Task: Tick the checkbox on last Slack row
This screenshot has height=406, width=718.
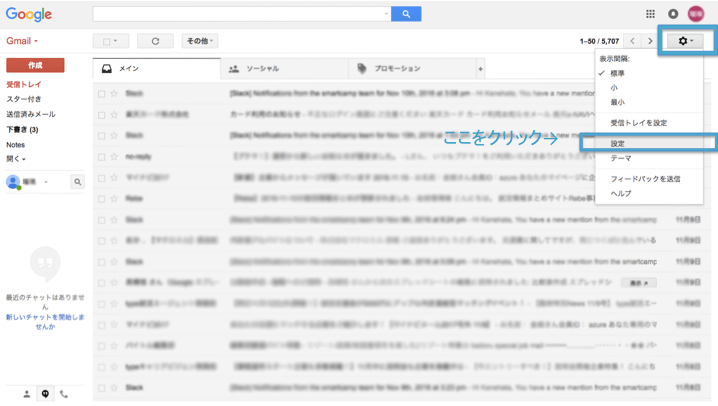Action: coord(101,388)
